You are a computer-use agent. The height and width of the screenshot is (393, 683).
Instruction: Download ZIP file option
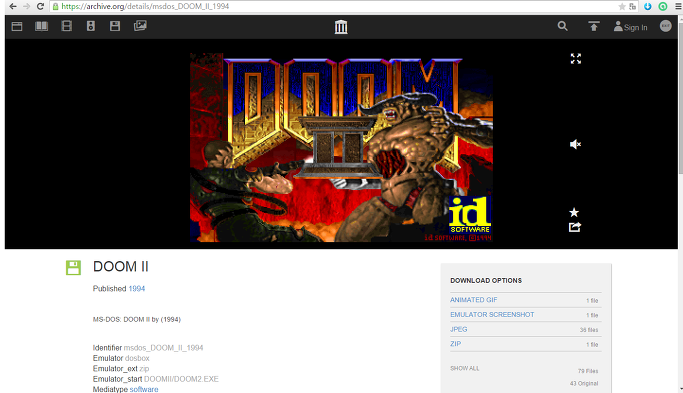pos(455,344)
